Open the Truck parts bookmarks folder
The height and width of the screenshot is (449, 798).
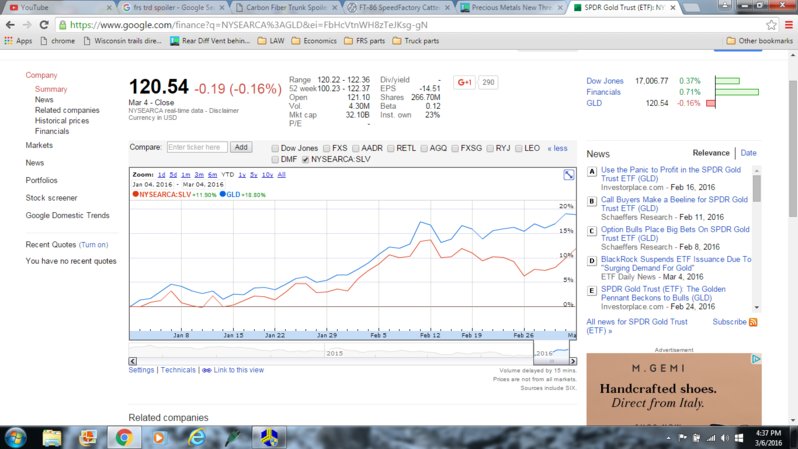(416, 41)
